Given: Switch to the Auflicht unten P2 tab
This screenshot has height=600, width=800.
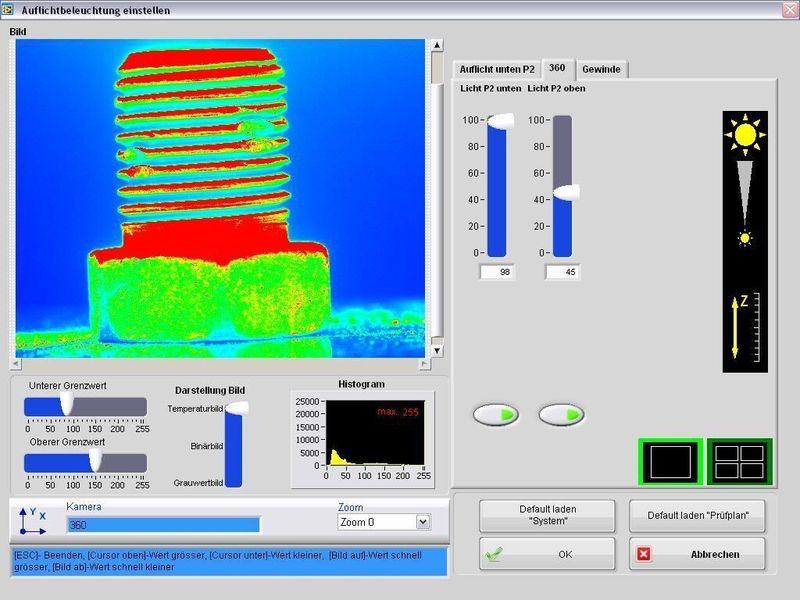Looking at the screenshot, I should pos(497,69).
